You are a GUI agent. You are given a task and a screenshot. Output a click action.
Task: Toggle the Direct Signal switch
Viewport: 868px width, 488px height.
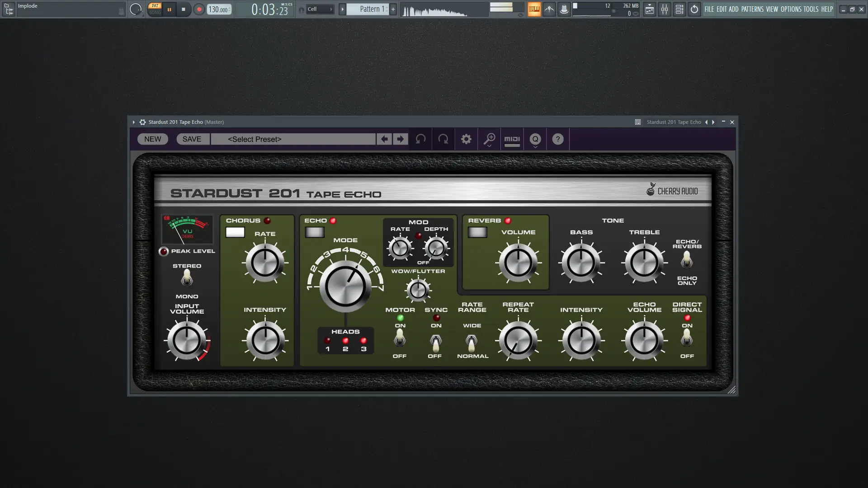click(687, 339)
